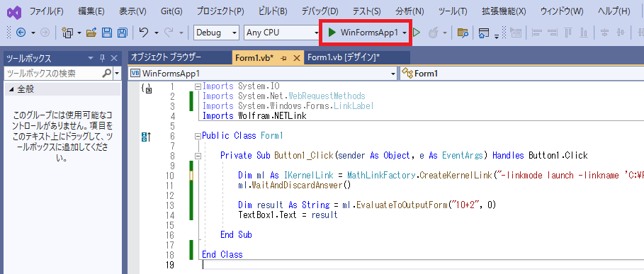Open the ファイル(F) menu
This screenshot has height=274, width=644.
click(47, 11)
